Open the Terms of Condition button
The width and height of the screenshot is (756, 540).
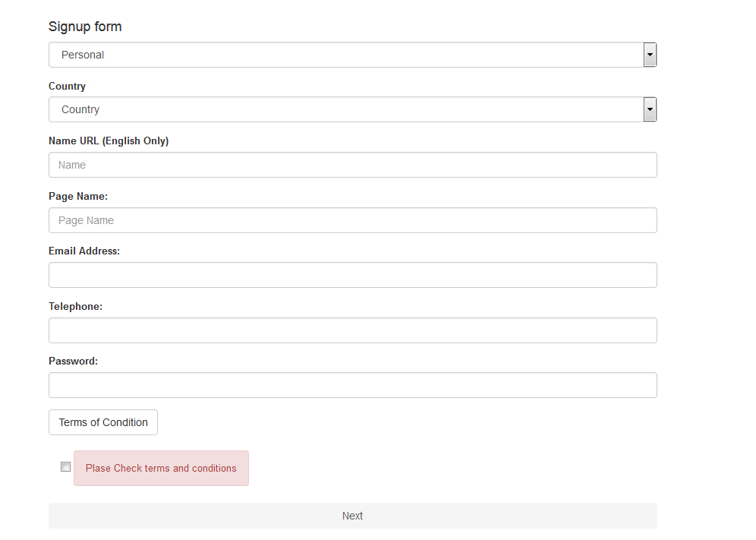(103, 422)
